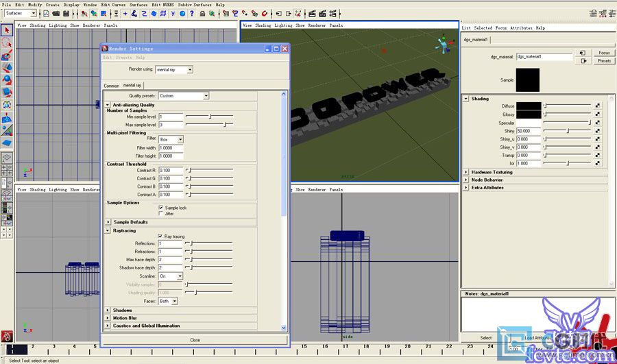This screenshot has width=617, height=364.
Task: Open the Quality presets dropdown
Action: coord(183,95)
